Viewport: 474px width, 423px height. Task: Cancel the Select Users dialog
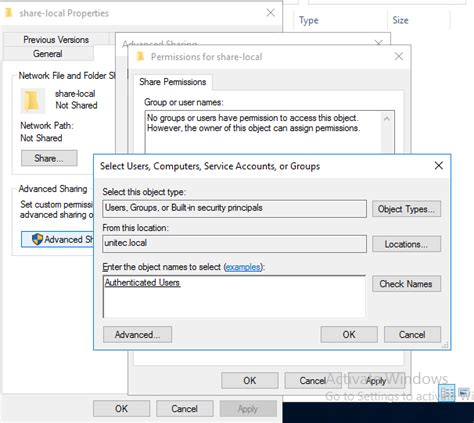click(412, 334)
